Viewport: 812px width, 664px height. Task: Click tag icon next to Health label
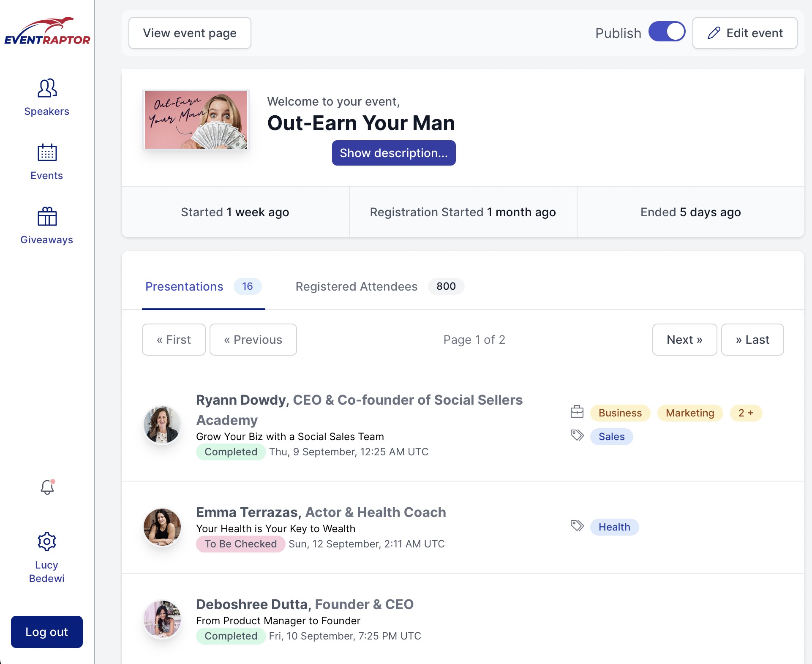tap(577, 526)
